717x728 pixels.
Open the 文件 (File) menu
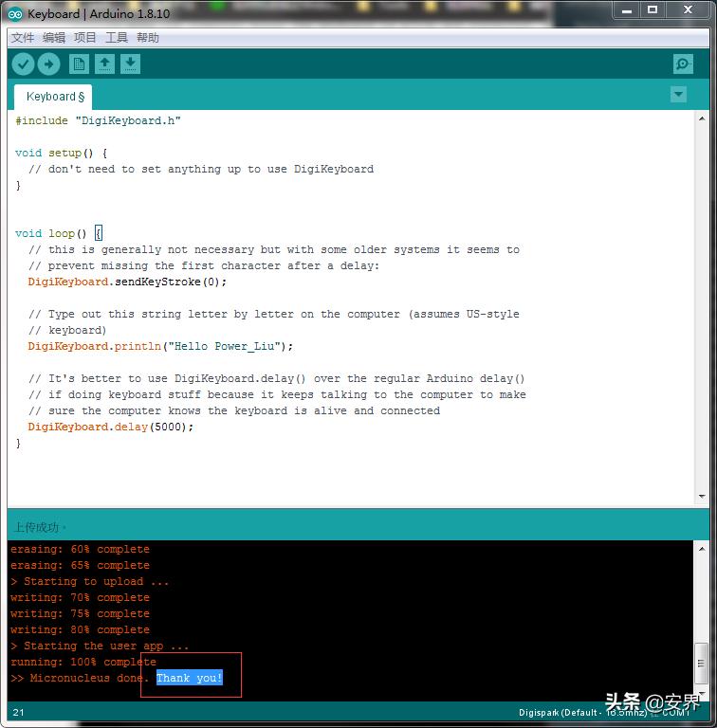[23, 38]
